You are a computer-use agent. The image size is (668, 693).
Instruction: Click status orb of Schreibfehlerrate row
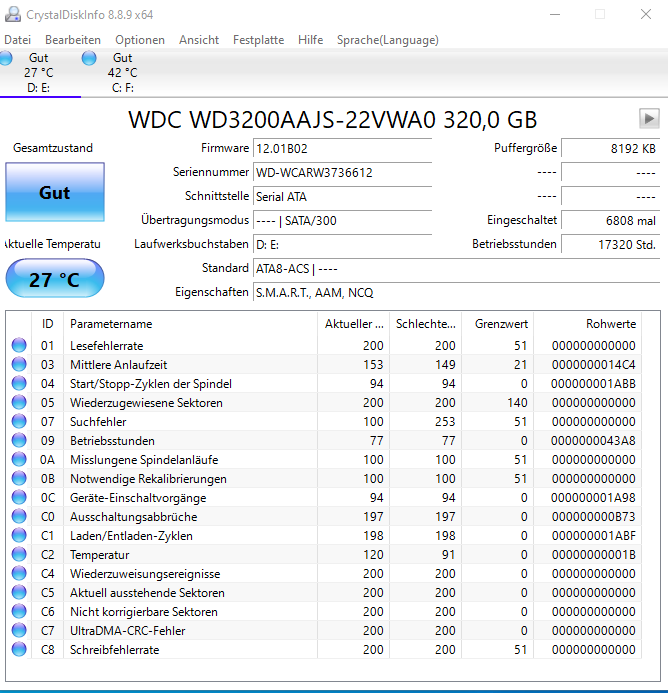19,649
